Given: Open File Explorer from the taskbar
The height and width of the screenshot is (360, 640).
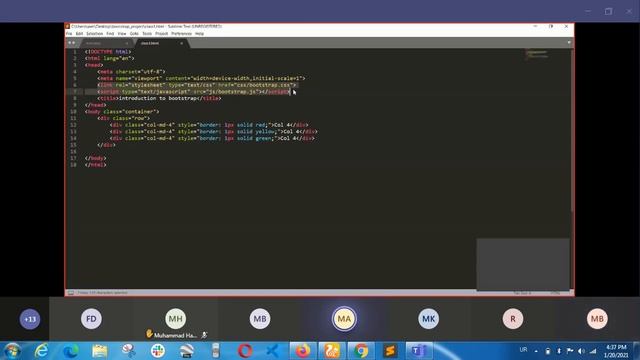Looking at the screenshot, I should click(x=100, y=351).
